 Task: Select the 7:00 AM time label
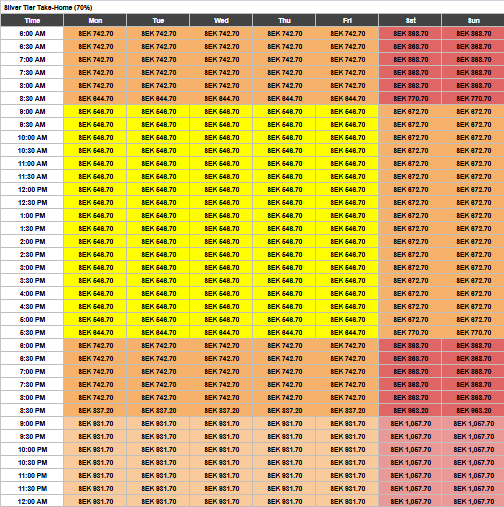click(x=32, y=60)
